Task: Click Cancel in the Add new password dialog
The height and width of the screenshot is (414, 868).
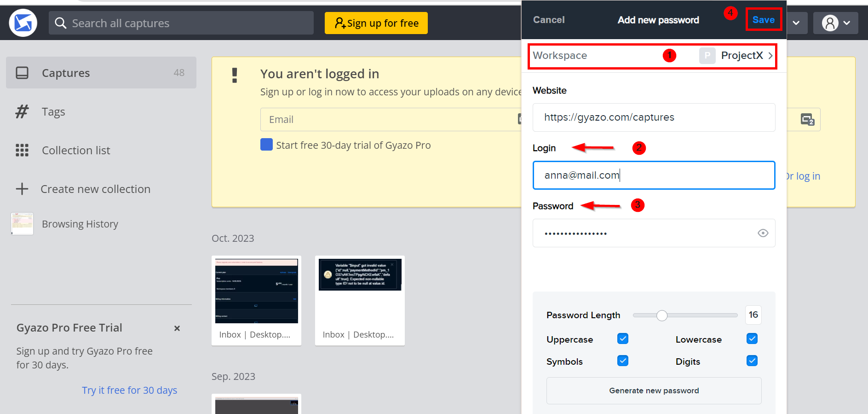Action: 549,20
